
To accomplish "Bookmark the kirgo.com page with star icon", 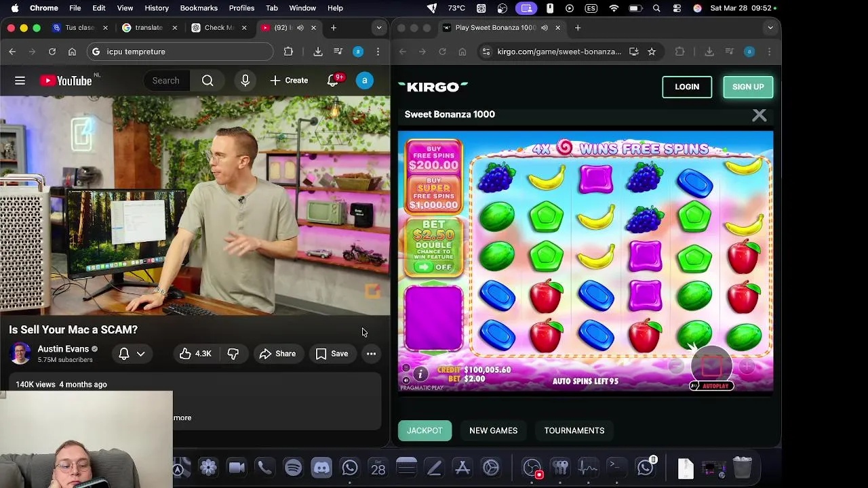I will [652, 52].
